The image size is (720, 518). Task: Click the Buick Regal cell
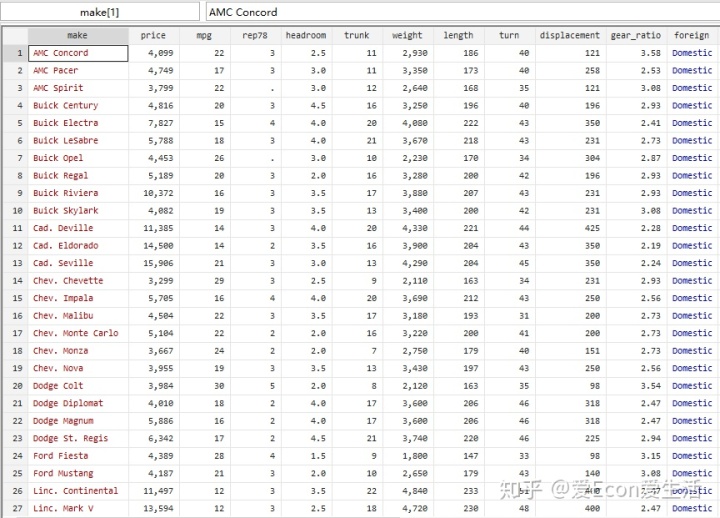click(x=78, y=175)
